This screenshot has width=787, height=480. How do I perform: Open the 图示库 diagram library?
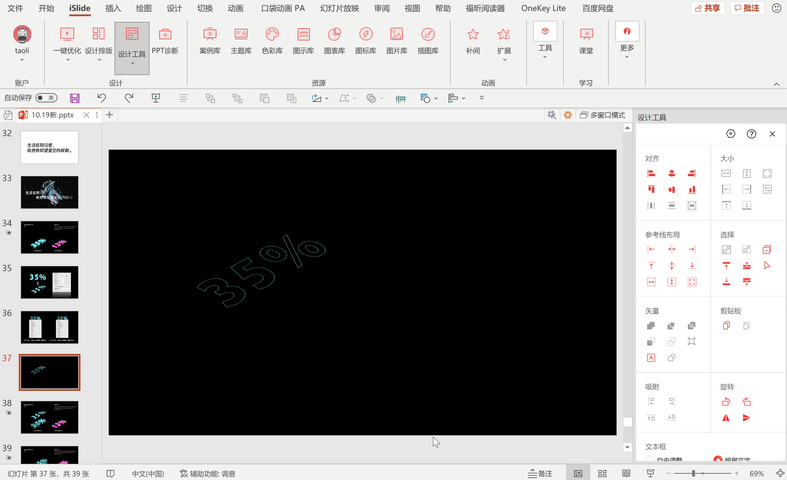pyautogui.click(x=303, y=40)
